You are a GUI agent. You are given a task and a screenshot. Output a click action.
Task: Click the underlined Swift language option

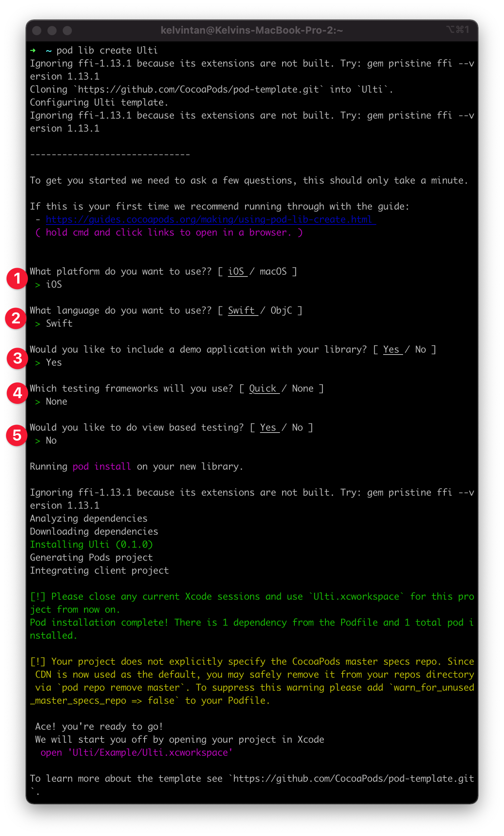click(243, 311)
